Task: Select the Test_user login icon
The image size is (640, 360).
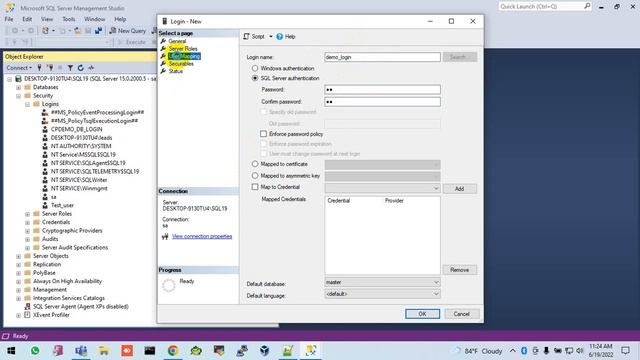Action: [45, 205]
